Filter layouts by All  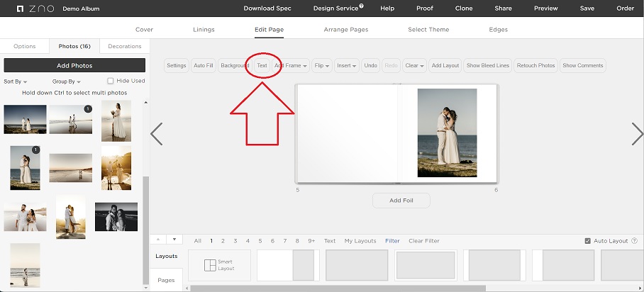(198, 241)
